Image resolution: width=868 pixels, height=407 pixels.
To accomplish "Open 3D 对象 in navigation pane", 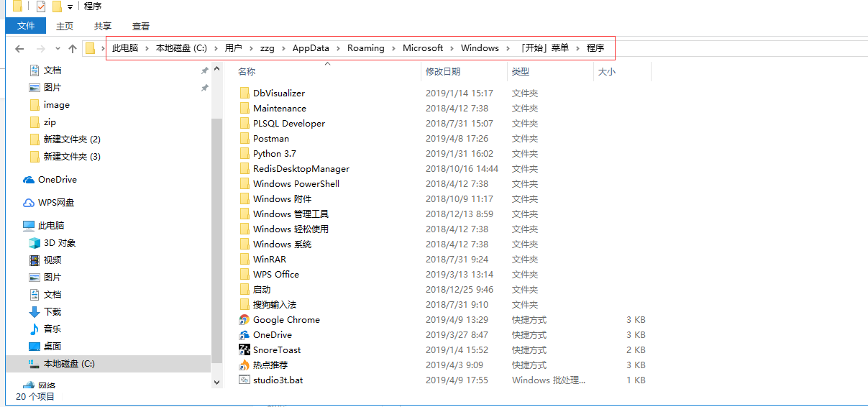I will (60, 243).
